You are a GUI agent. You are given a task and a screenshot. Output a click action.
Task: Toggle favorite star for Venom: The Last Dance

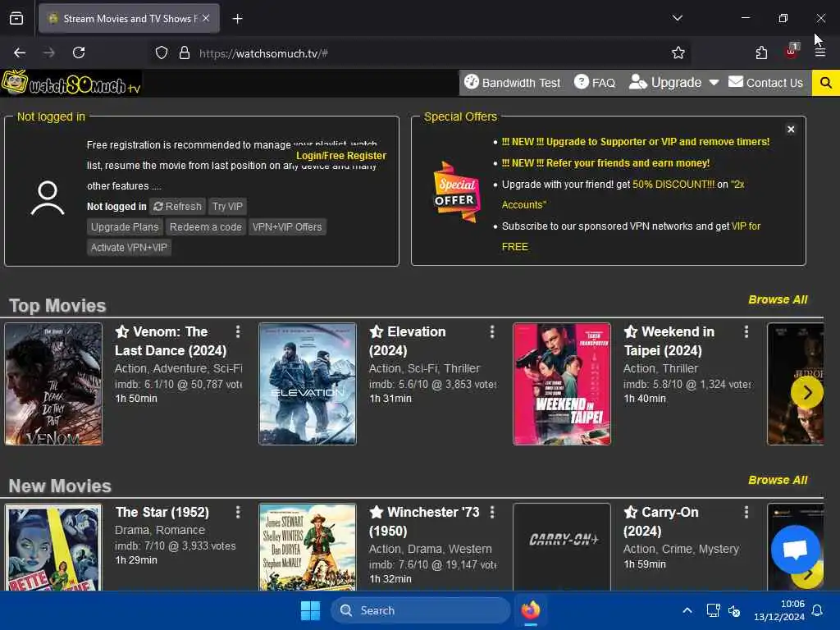pos(122,332)
